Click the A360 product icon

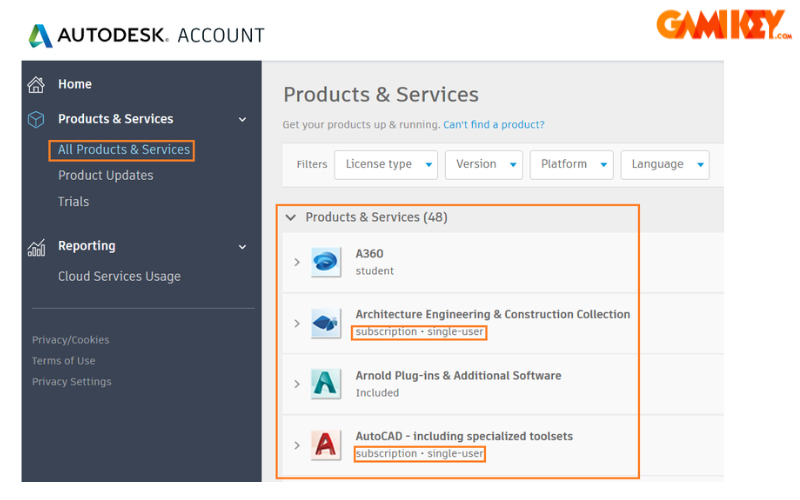[326, 262]
